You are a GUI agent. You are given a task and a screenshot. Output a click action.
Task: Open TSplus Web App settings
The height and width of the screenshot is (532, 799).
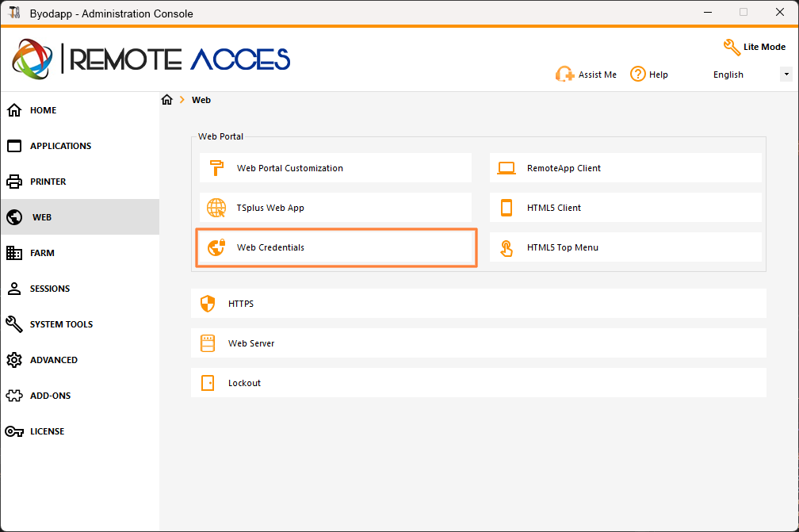coord(335,208)
